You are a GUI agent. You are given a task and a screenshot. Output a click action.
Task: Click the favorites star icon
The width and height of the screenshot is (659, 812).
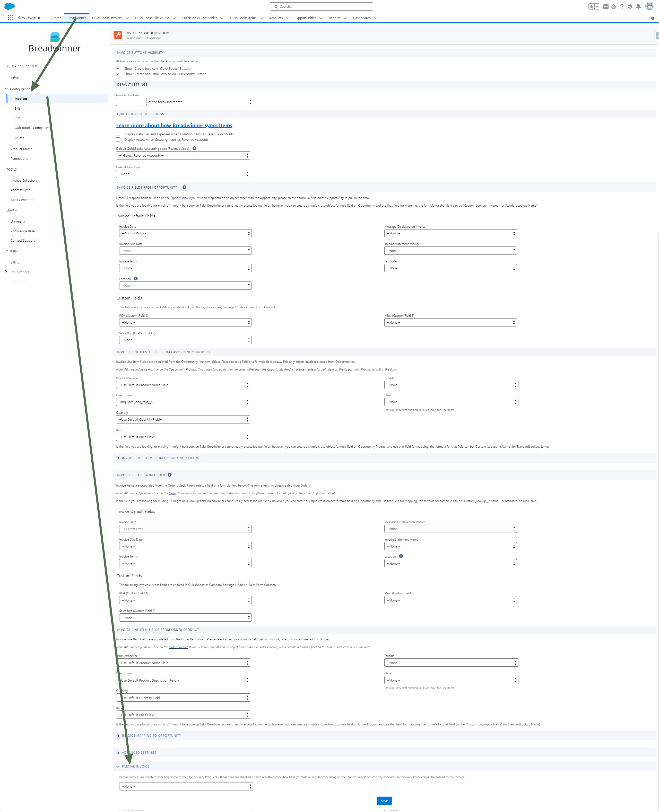point(591,6)
